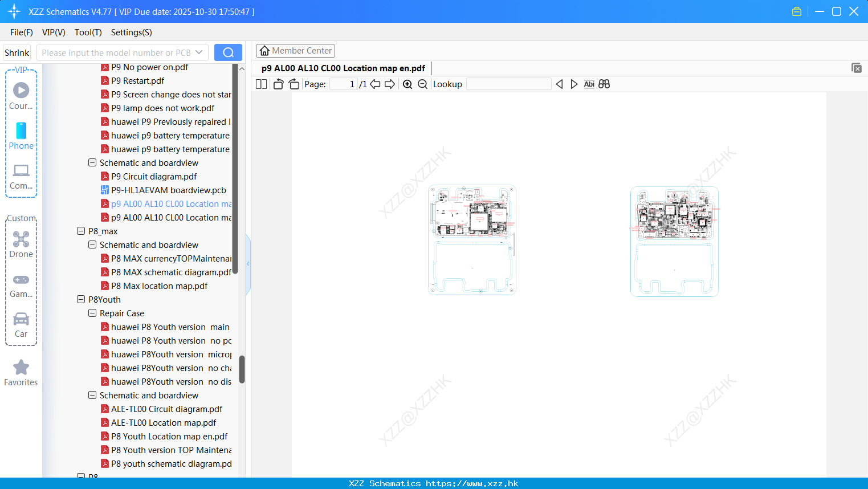This screenshot has width=868, height=489.
Task: Zoom out of the PDF
Action: click(422, 84)
